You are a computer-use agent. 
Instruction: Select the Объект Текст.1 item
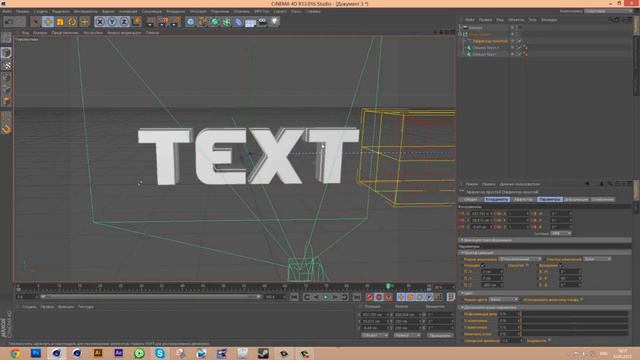pyautogui.click(x=486, y=47)
